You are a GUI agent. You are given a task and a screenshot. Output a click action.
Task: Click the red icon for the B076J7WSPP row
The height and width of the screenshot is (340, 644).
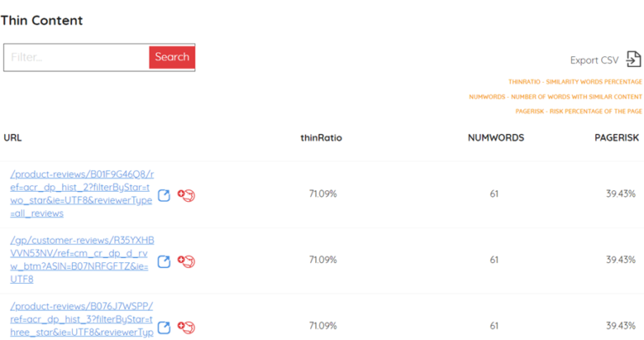[186, 327]
